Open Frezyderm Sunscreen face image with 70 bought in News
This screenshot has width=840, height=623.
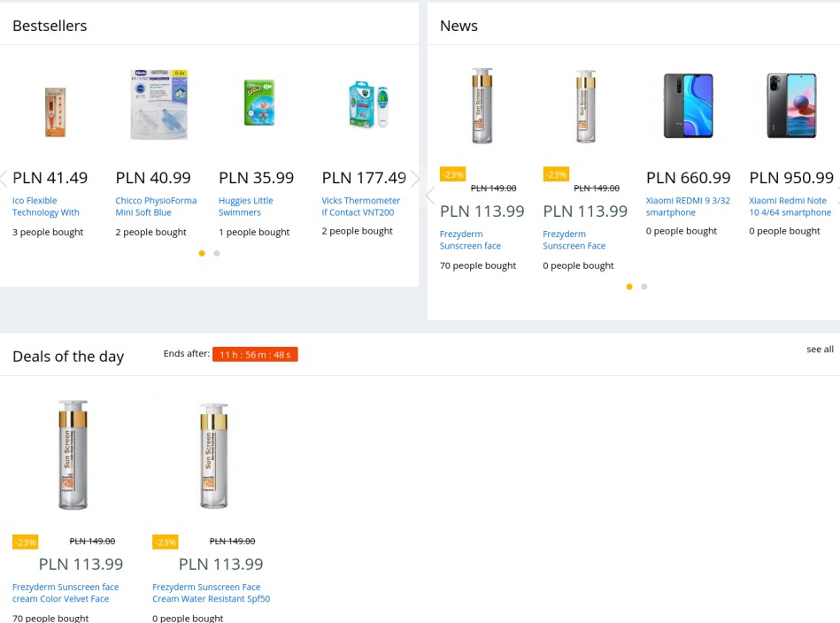click(482, 105)
